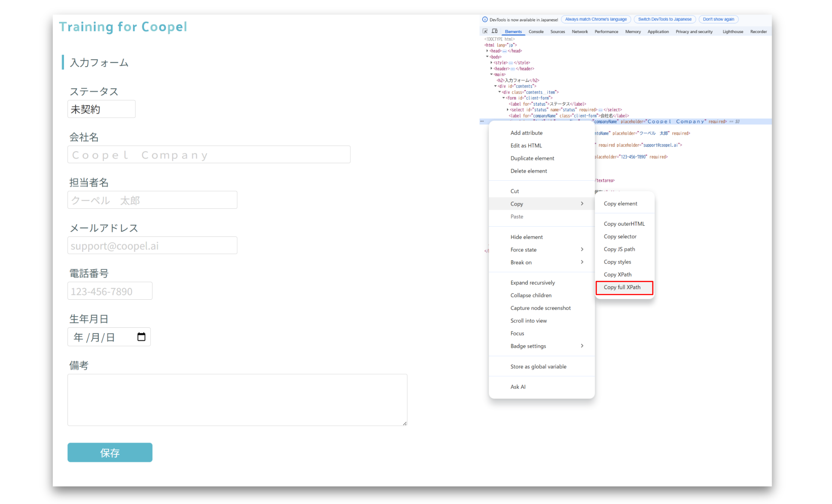Click the ellipsis badge inside style tag
The height and width of the screenshot is (504, 832).
point(511,63)
